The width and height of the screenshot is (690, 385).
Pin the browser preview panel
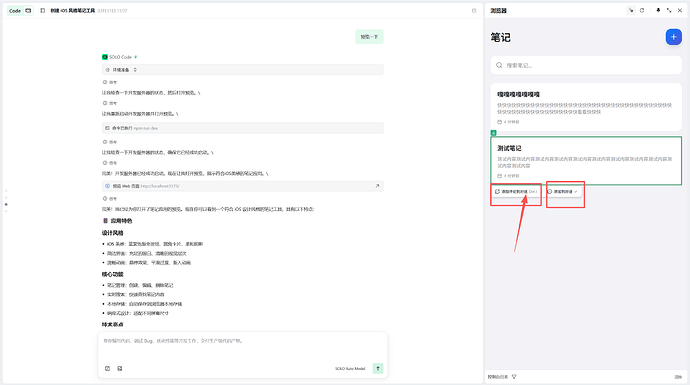click(658, 11)
